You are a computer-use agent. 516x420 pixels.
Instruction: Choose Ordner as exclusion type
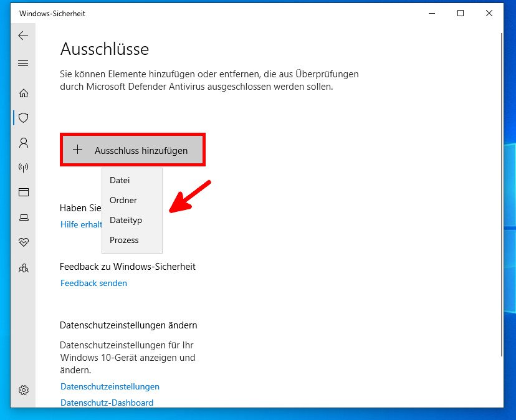pyautogui.click(x=122, y=200)
